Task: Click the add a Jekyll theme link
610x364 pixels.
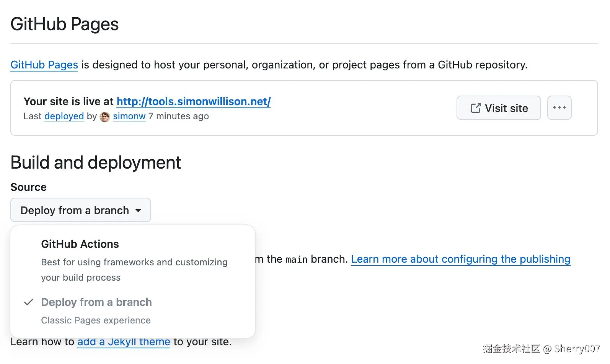Action: point(124,342)
